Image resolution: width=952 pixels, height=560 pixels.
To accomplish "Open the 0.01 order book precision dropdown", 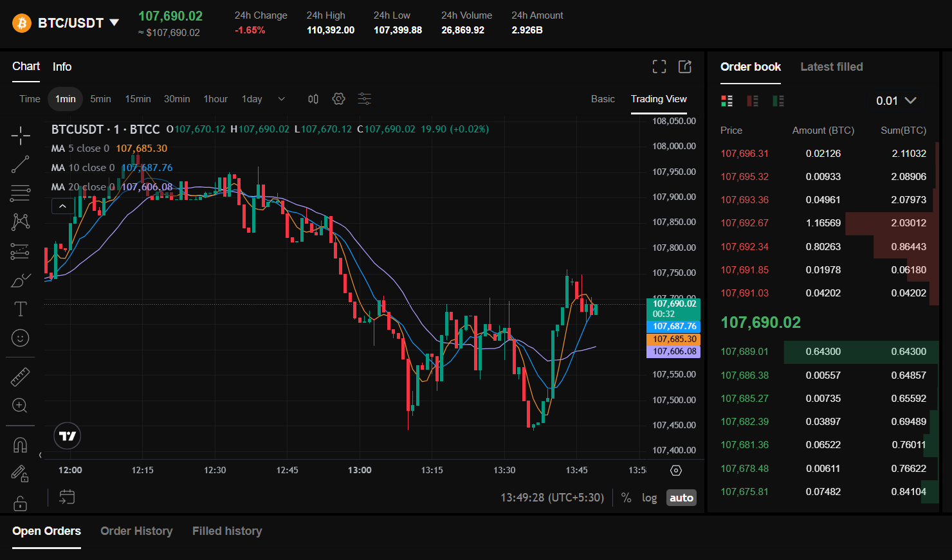I will [x=897, y=100].
